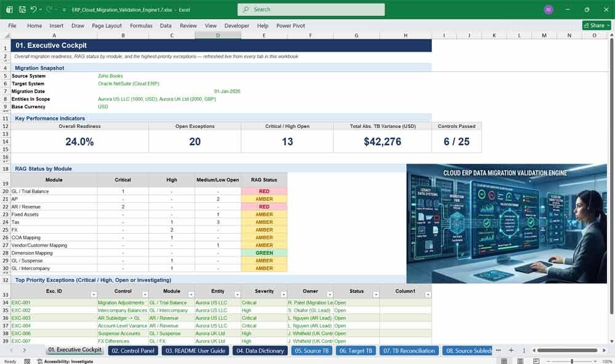Image resolution: width=615 pixels, height=364 pixels.
Task: Click the $42,276 TB Variance value
Action: (383, 141)
